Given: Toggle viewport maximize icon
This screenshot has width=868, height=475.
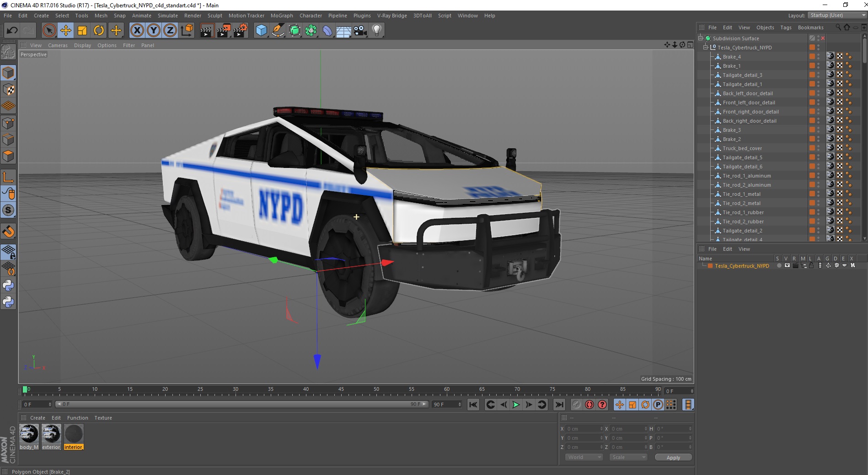Looking at the screenshot, I should pyautogui.click(x=690, y=45).
